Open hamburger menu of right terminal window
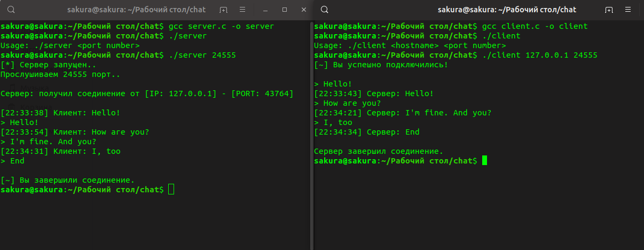The image size is (644, 250). [x=629, y=10]
